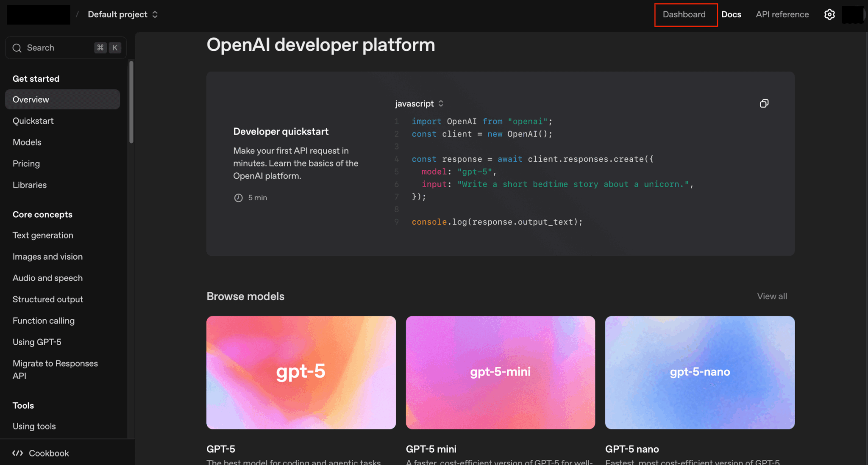The width and height of the screenshot is (868, 465).
Task: Open the settings gear icon
Action: click(x=829, y=14)
